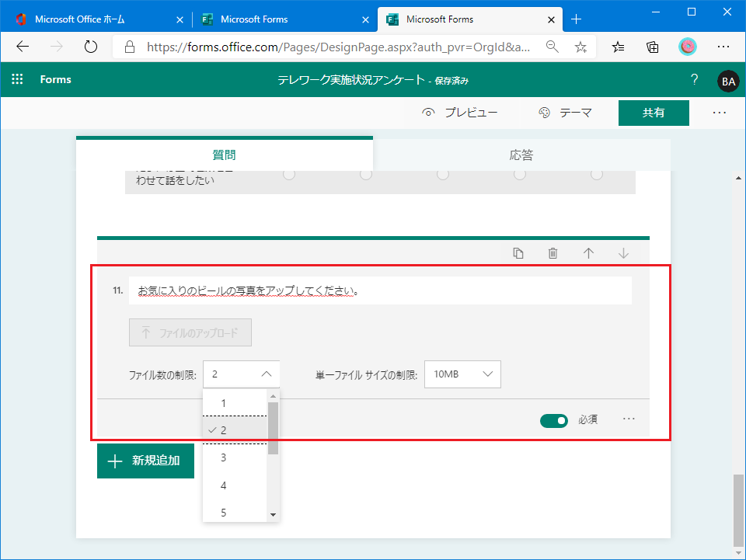Switch to the 応答 tab

(x=521, y=155)
